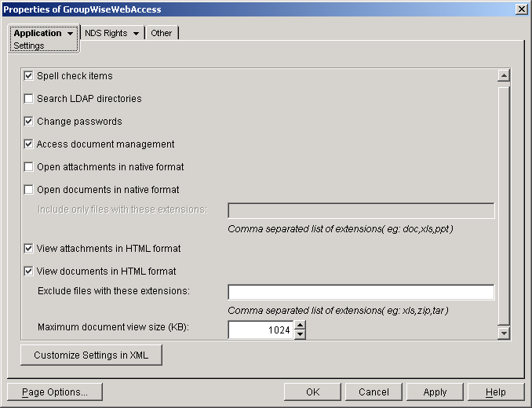This screenshot has width=532, height=408.
Task: Open the NDS Rights tab dropdown arrow
Action: [136, 33]
